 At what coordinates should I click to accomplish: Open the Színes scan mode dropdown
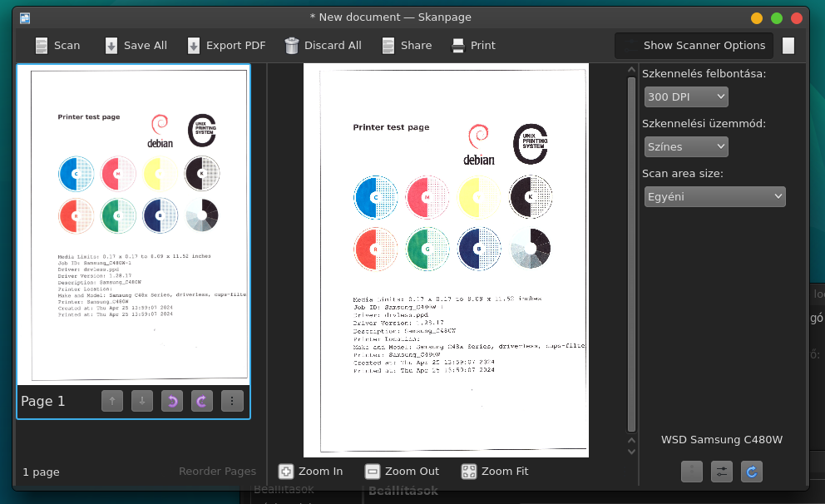(686, 146)
